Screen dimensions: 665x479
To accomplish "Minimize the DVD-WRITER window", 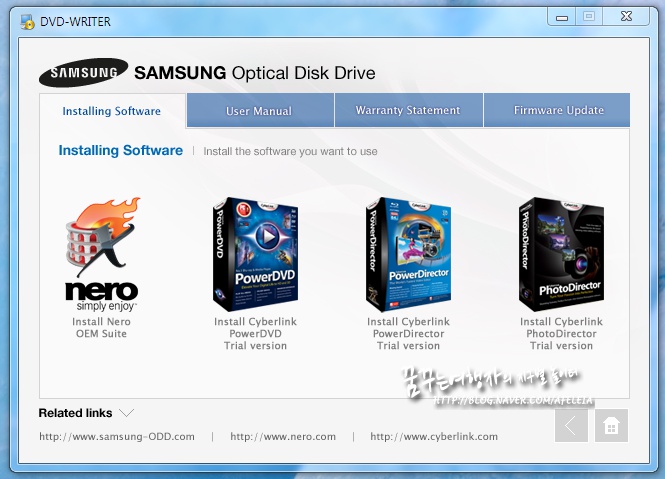I will click(x=562, y=17).
